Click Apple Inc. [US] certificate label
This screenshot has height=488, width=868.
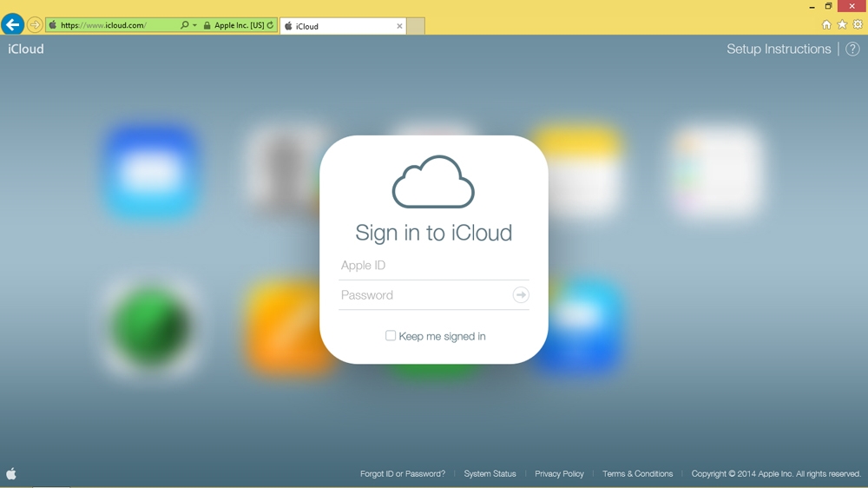click(240, 25)
